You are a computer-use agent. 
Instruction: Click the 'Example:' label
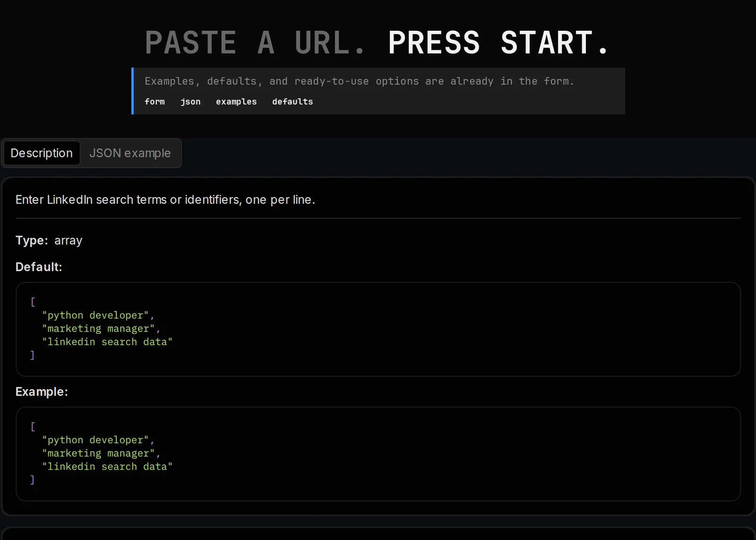(42, 392)
